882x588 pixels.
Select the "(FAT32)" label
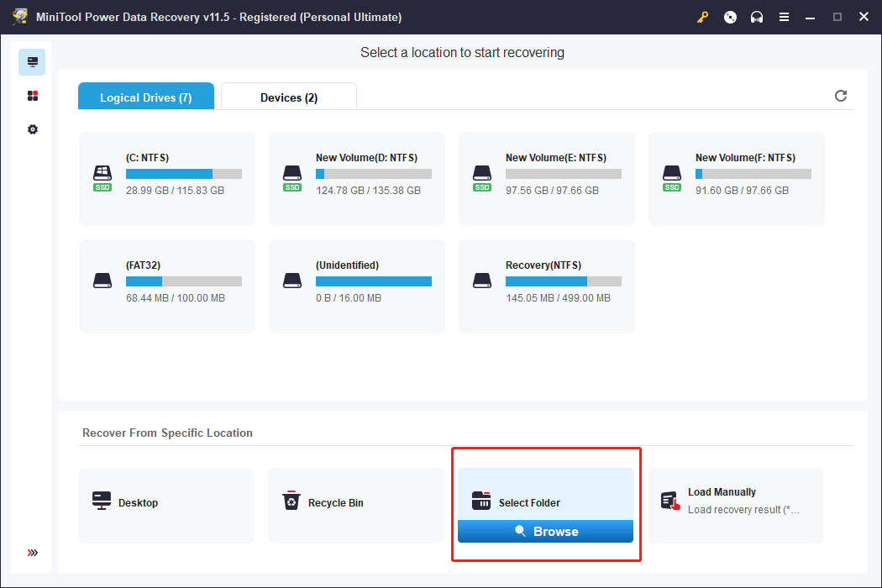(144, 265)
